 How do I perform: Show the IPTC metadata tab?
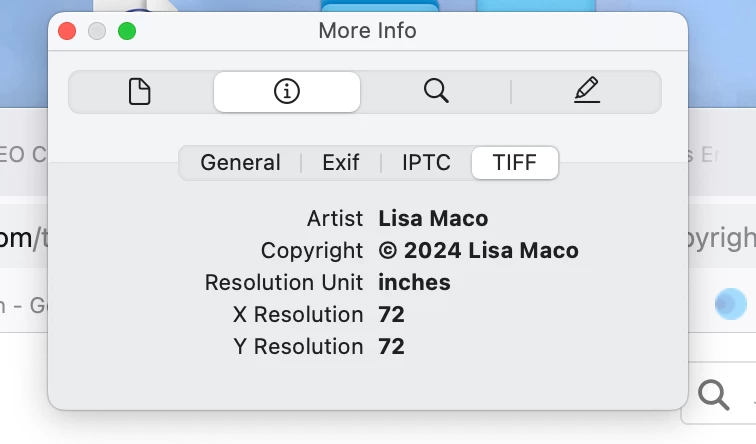coord(426,162)
